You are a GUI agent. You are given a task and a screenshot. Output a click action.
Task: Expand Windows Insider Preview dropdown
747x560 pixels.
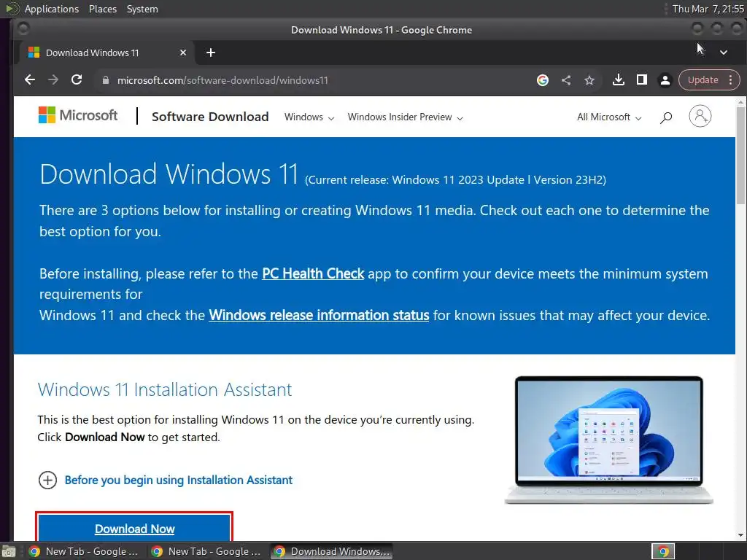405,117
